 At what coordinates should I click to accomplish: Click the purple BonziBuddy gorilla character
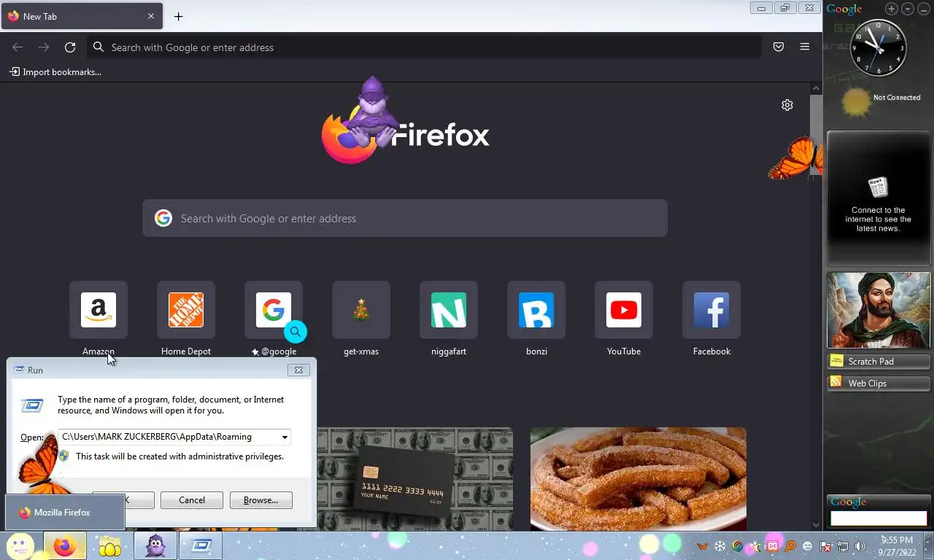pyautogui.click(x=372, y=112)
